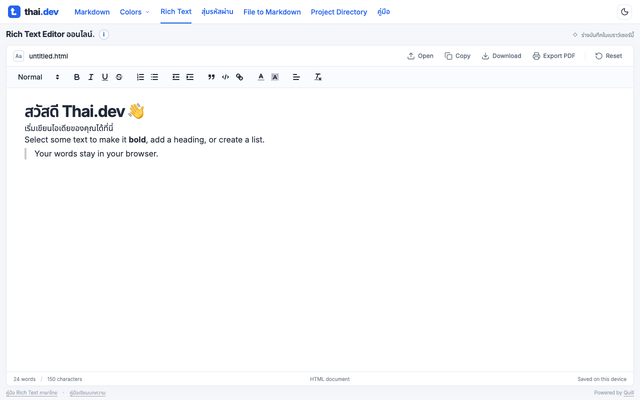This screenshot has height=400, width=640.
Task: Open the text color picker
Action: coord(261,77)
